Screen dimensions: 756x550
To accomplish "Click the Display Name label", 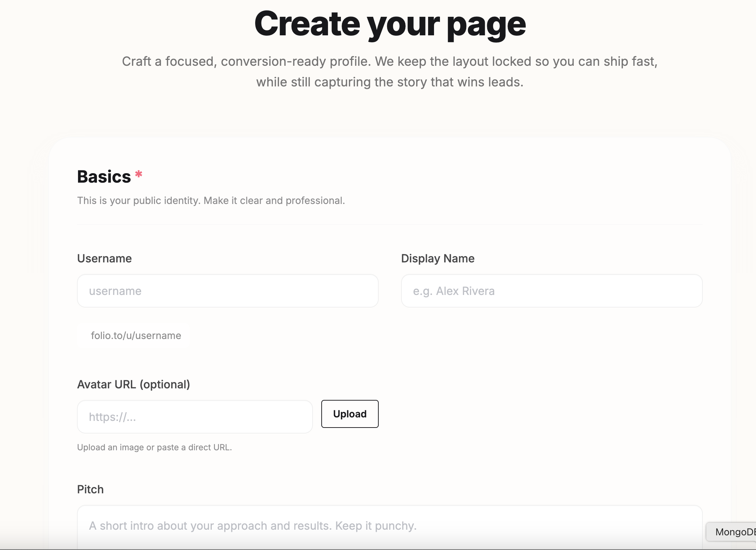I will [437, 259].
